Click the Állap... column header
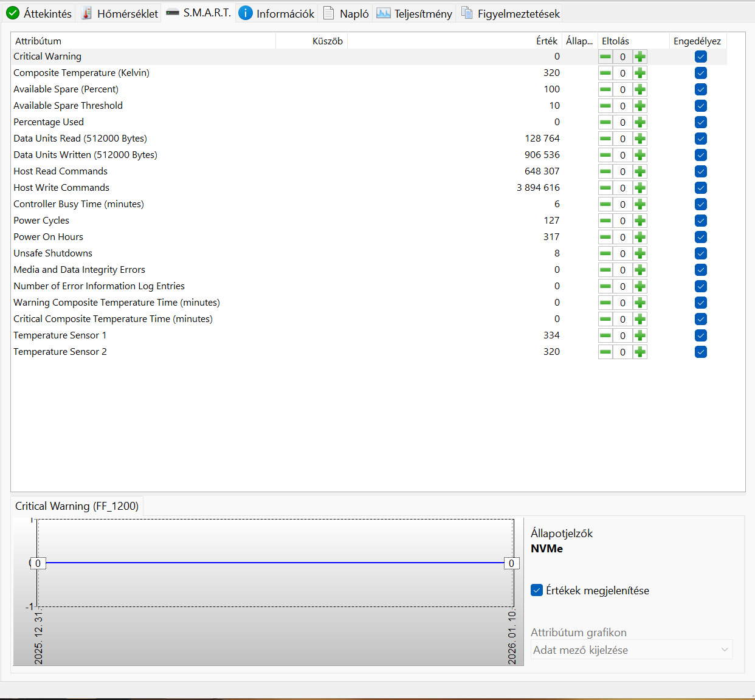The height and width of the screenshot is (700, 755). [579, 41]
